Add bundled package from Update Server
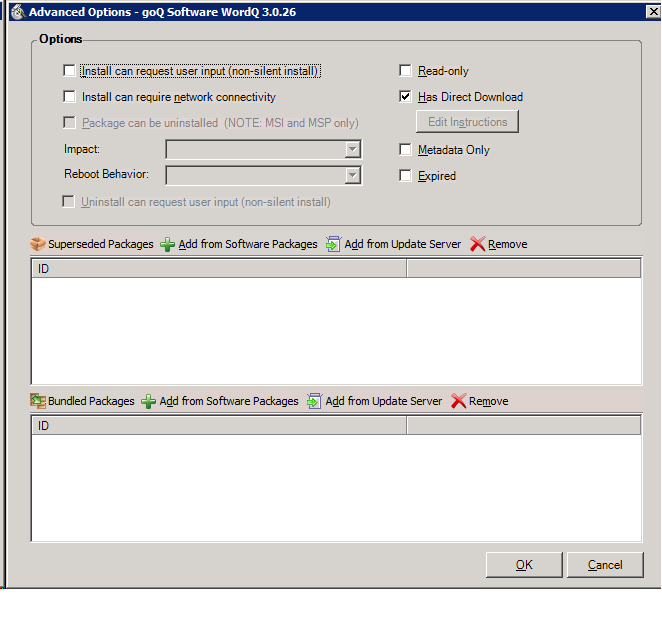Viewport: 662px width, 622px height. coord(383,401)
